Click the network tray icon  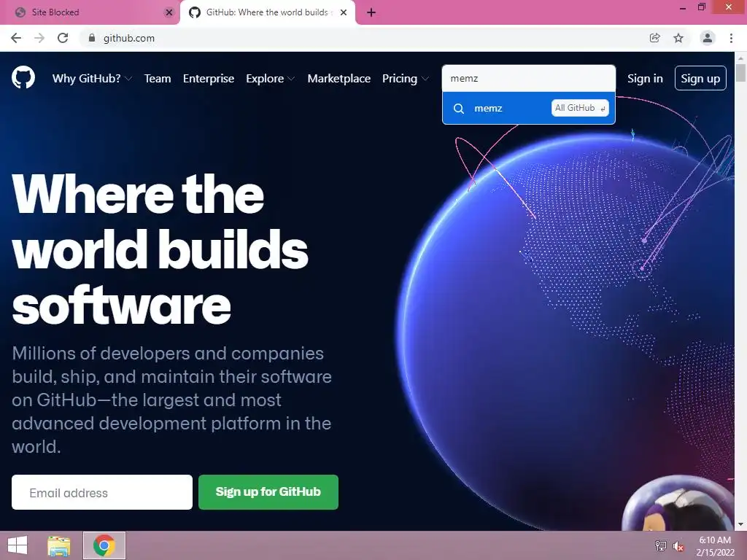(x=661, y=545)
